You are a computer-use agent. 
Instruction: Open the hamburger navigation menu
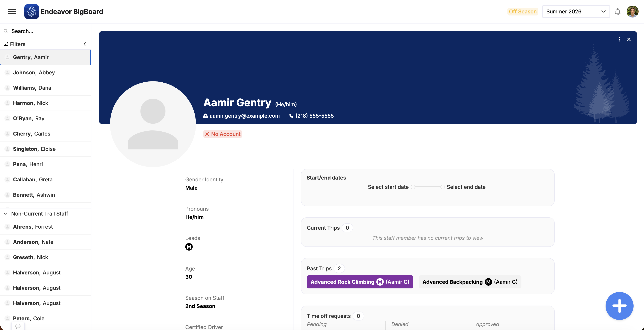[x=12, y=12]
